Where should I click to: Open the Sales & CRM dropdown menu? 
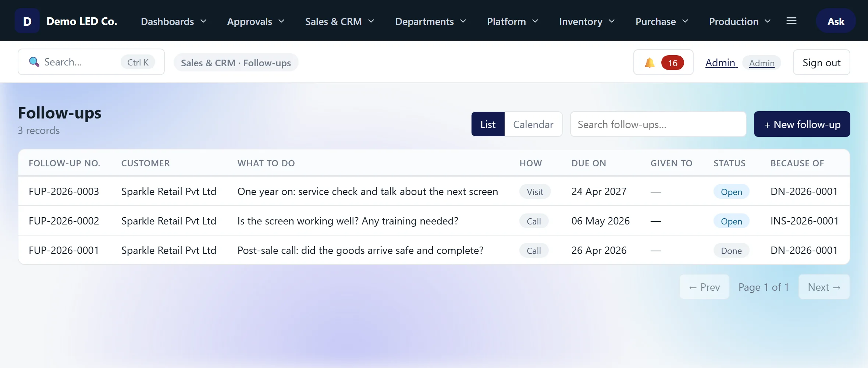pos(339,21)
